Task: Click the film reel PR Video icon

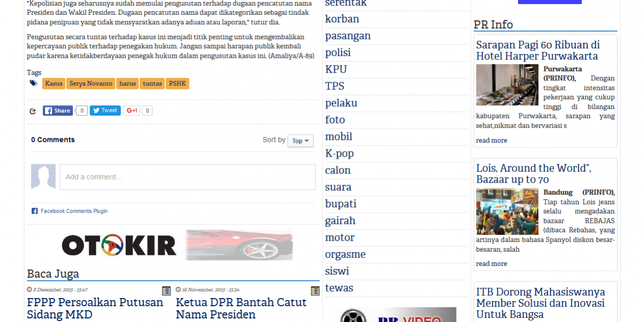Action: tap(353, 316)
